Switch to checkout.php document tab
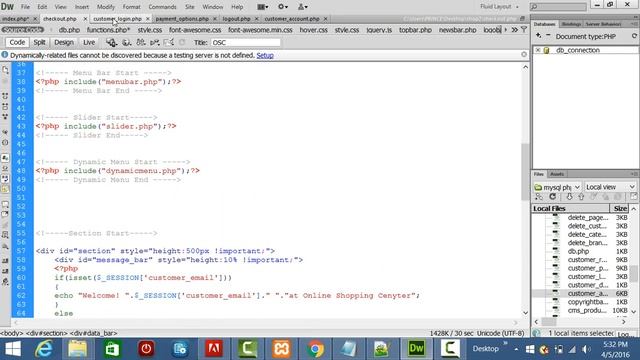Screen dimensions: 640x360 point(60,19)
